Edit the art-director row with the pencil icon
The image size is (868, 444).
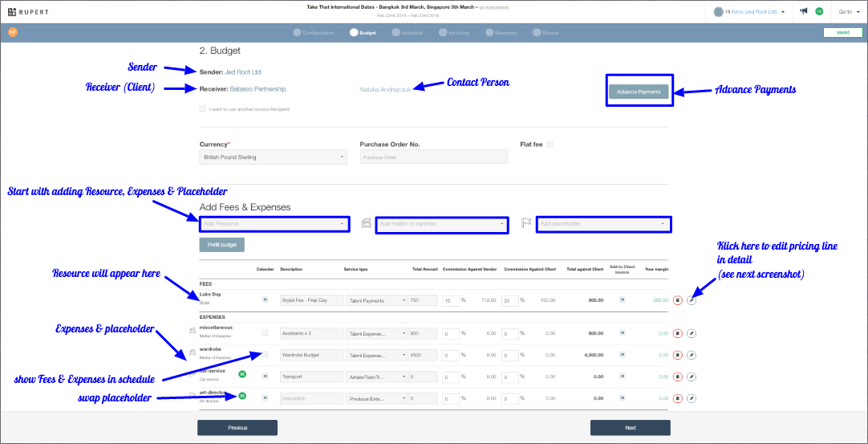[x=692, y=397]
